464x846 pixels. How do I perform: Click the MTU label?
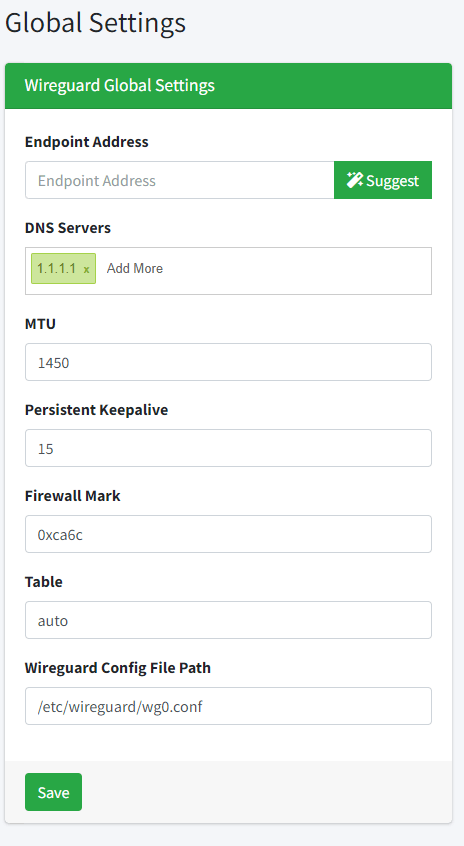pyautogui.click(x=40, y=324)
